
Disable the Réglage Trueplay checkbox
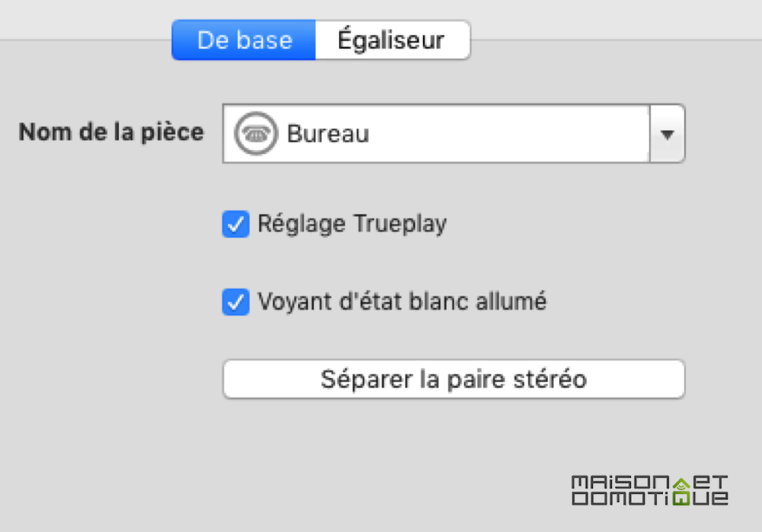point(235,224)
